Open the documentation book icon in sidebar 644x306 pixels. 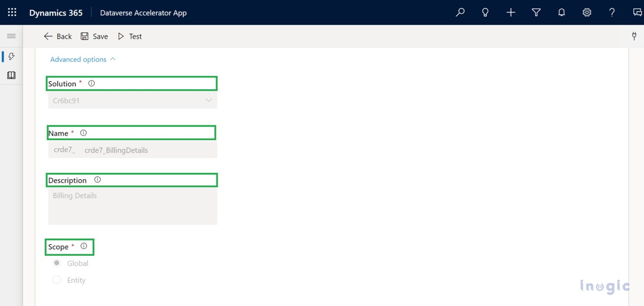(11, 75)
